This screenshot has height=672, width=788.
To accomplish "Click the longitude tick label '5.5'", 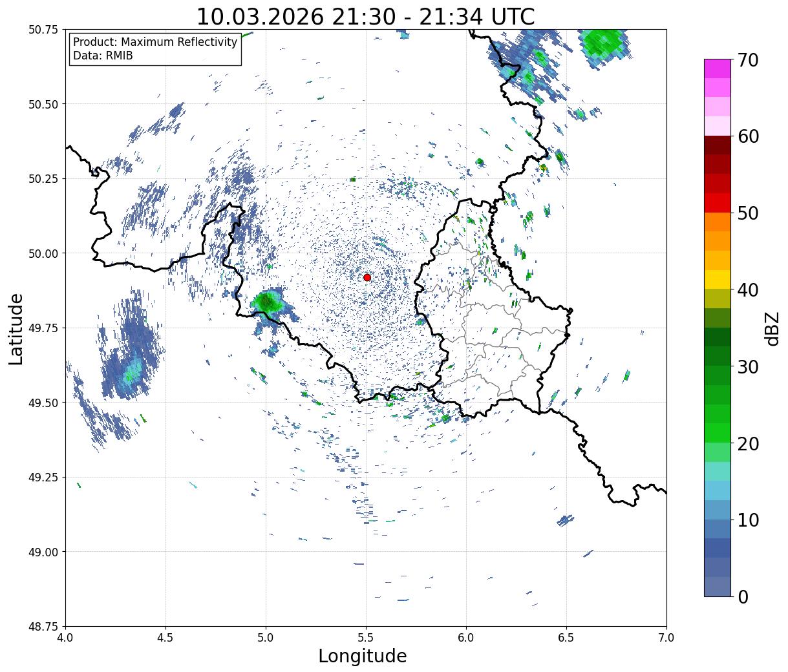I will [x=366, y=638].
